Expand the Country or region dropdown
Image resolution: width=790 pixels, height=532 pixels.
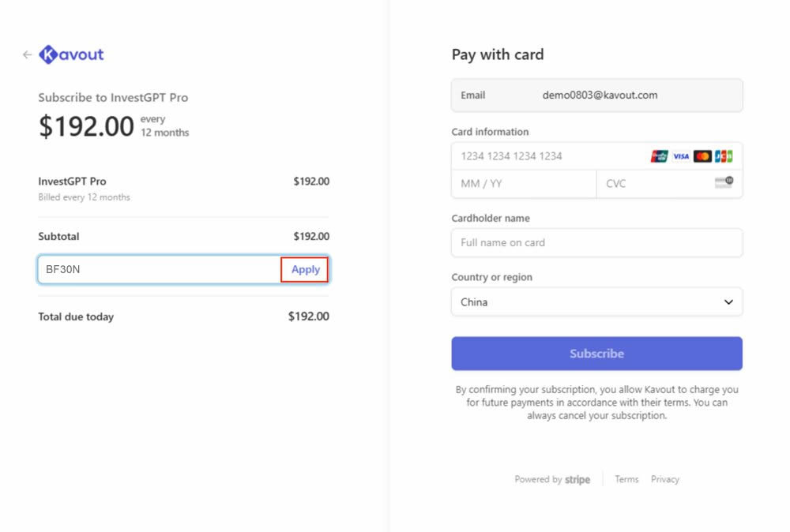tap(596, 302)
